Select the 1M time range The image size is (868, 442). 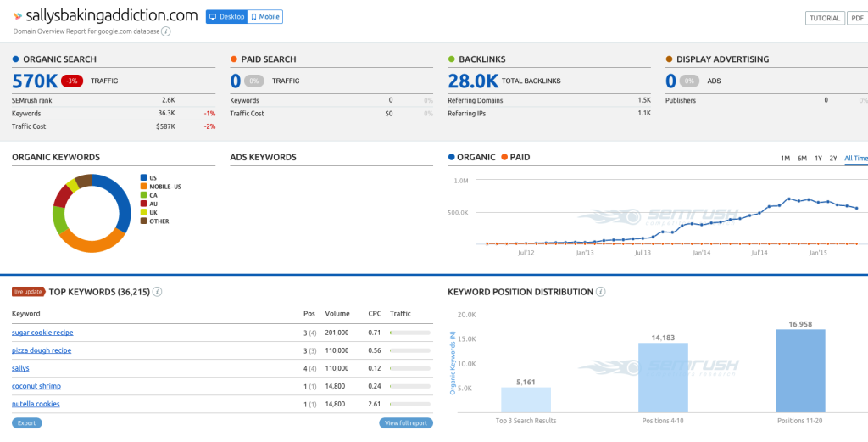tap(785, 159)
